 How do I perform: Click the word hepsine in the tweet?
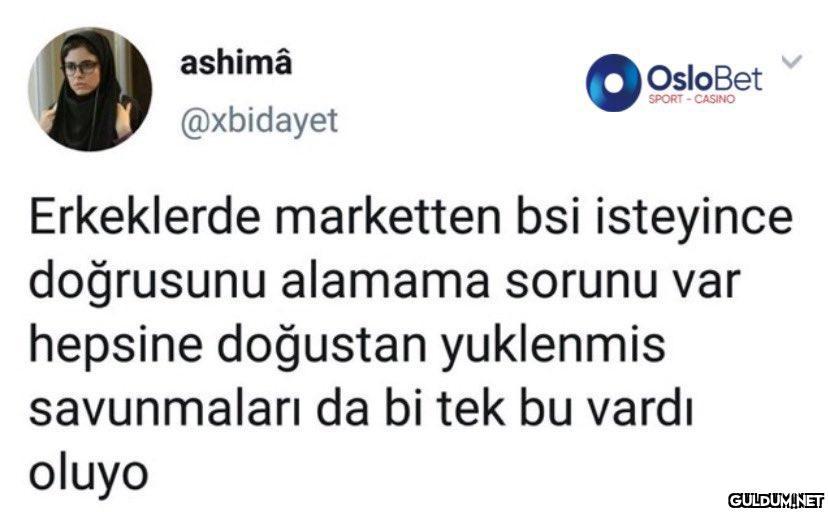pos(116,346)
